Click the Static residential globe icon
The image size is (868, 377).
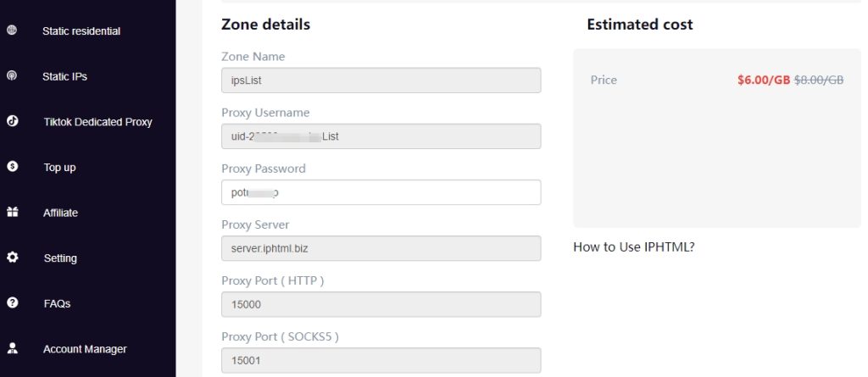click(x=12, y=30)
